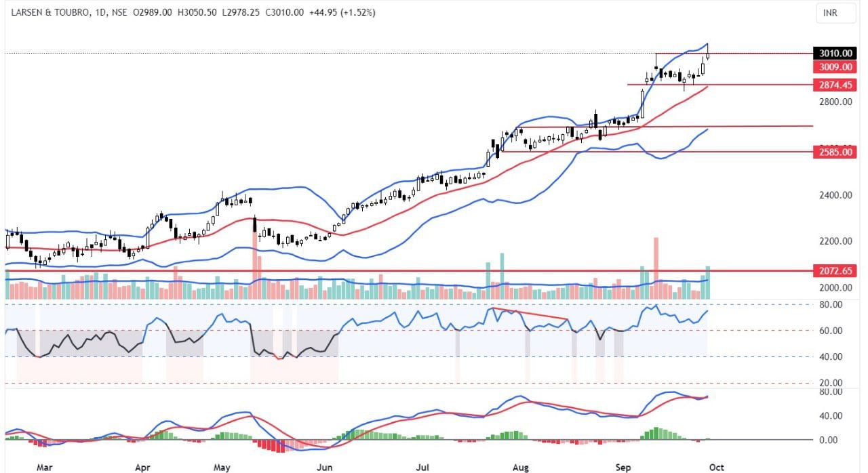The image size is (868, 473).
Task: Click the May label on time axis
Action: [x=222, y=467]
